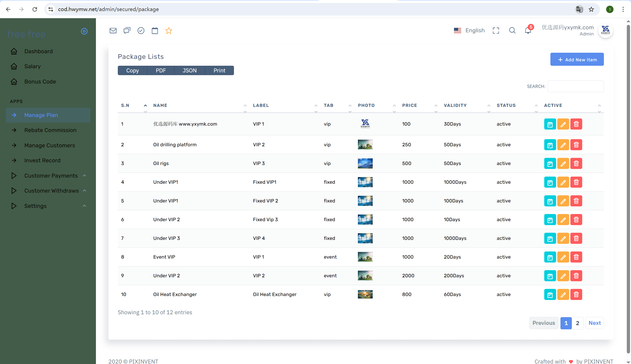This screenshot has width=631, height=364.
Task: Click the table search input field
Action: [x=576, y=86]
